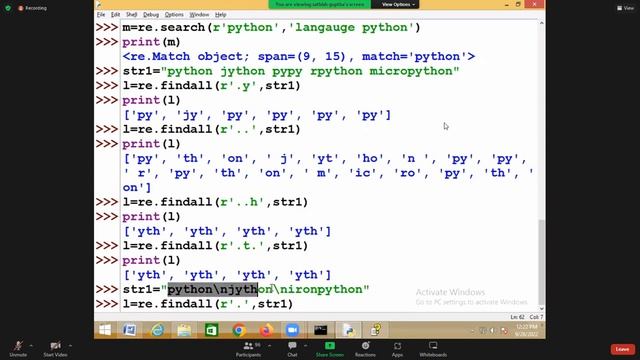Unmute the microphone

(x=18, y=349)
